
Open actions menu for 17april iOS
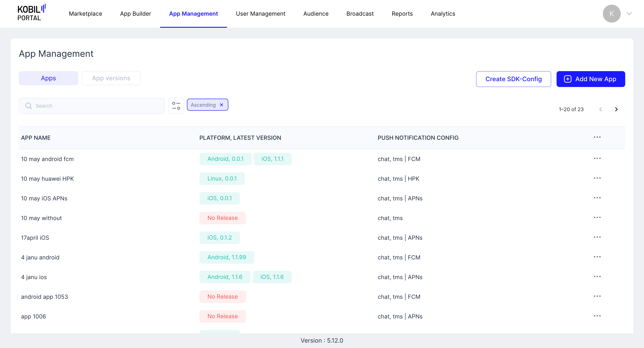[x=597, y=237]
